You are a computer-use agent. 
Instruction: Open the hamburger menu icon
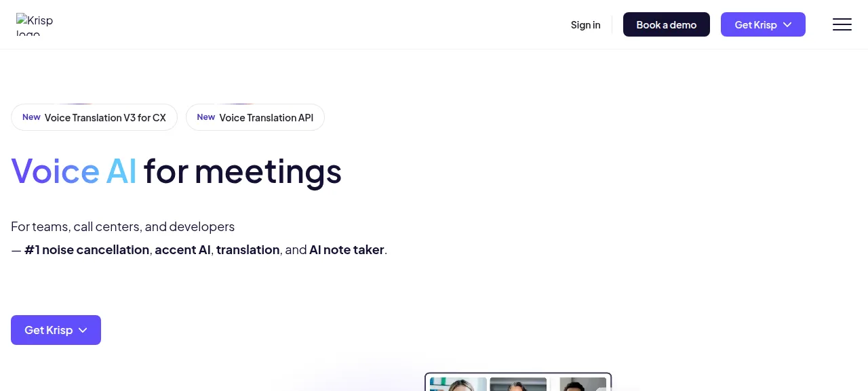pos(842,24)
